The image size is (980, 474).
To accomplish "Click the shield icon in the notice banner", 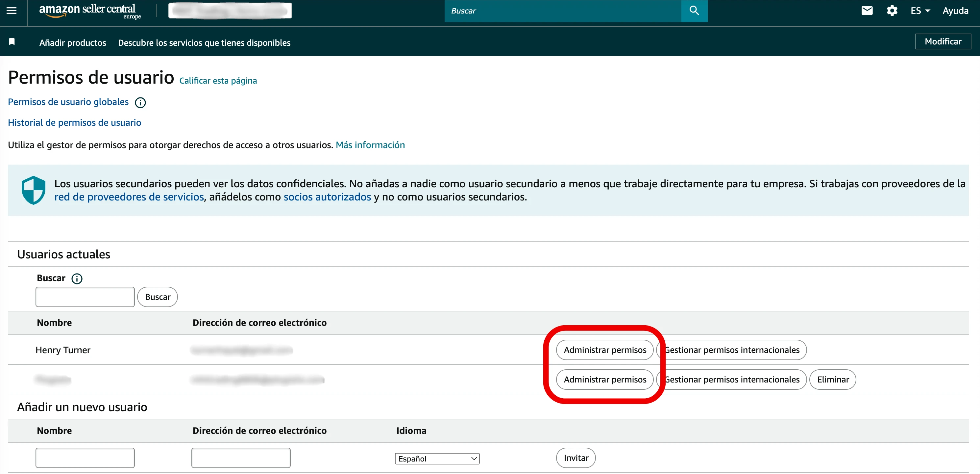I will [34, 190].
